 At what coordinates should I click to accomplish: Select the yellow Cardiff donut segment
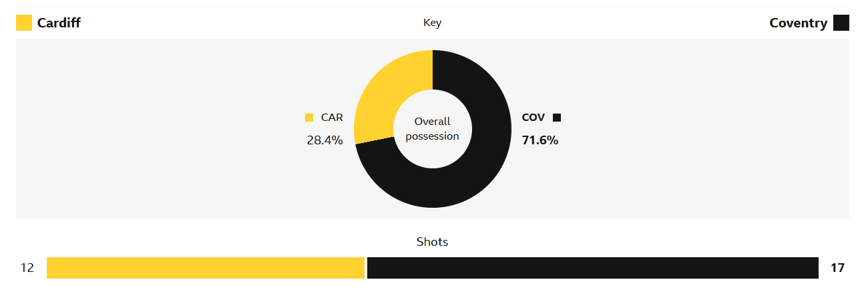click(x=381, y=94)
